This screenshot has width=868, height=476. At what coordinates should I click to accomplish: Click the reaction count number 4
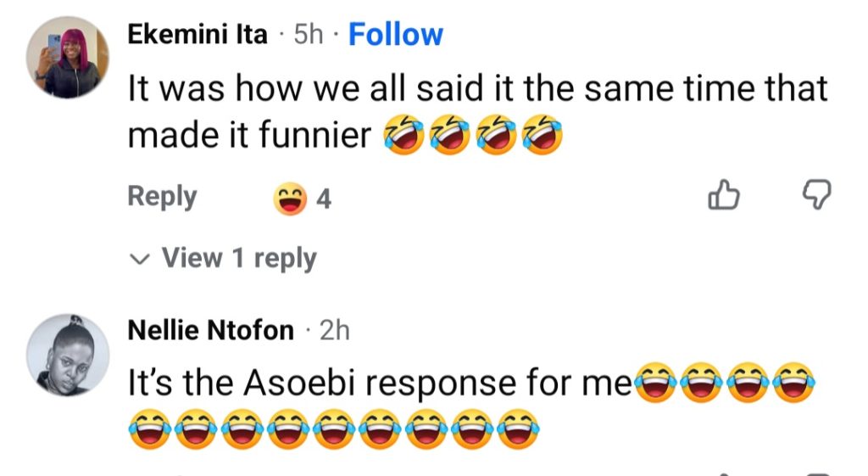[324, 199]
